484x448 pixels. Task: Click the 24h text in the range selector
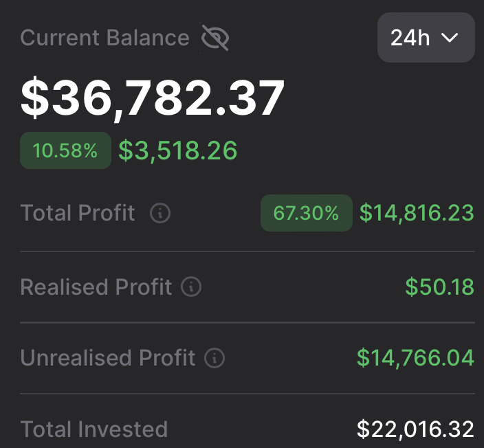[x=410, y=38]
